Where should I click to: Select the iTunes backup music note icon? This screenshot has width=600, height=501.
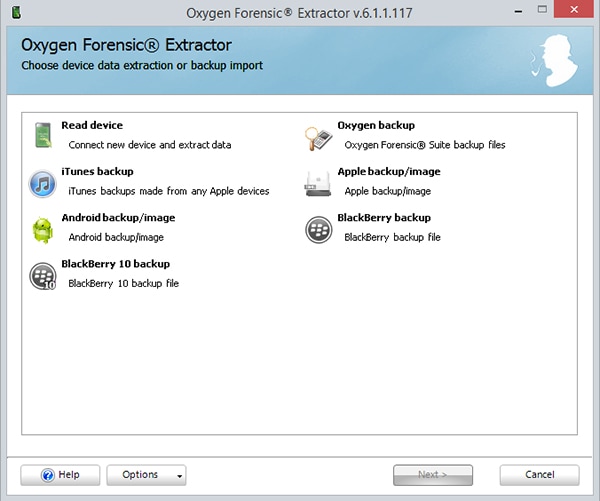(42, 183)
